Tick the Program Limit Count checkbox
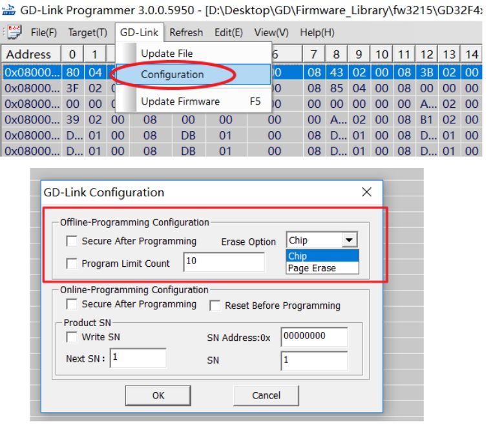This screenshot has height=434, width=504. (x=71, y=263)
